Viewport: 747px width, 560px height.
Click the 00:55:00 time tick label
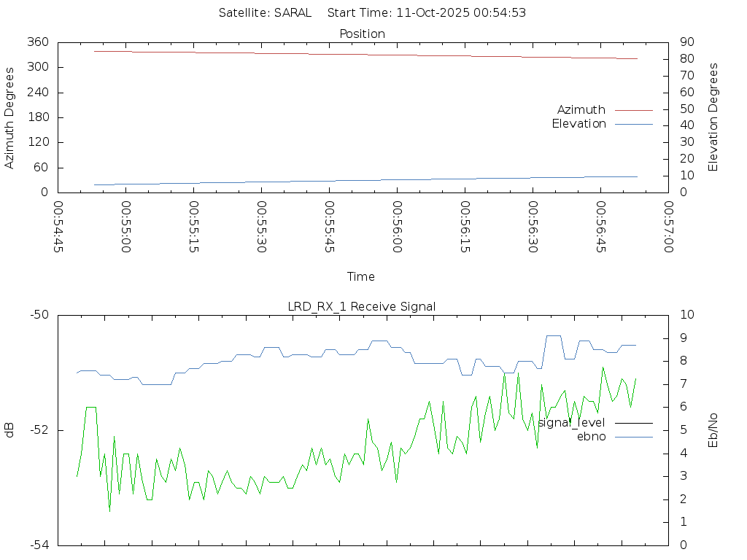(126, 227)
